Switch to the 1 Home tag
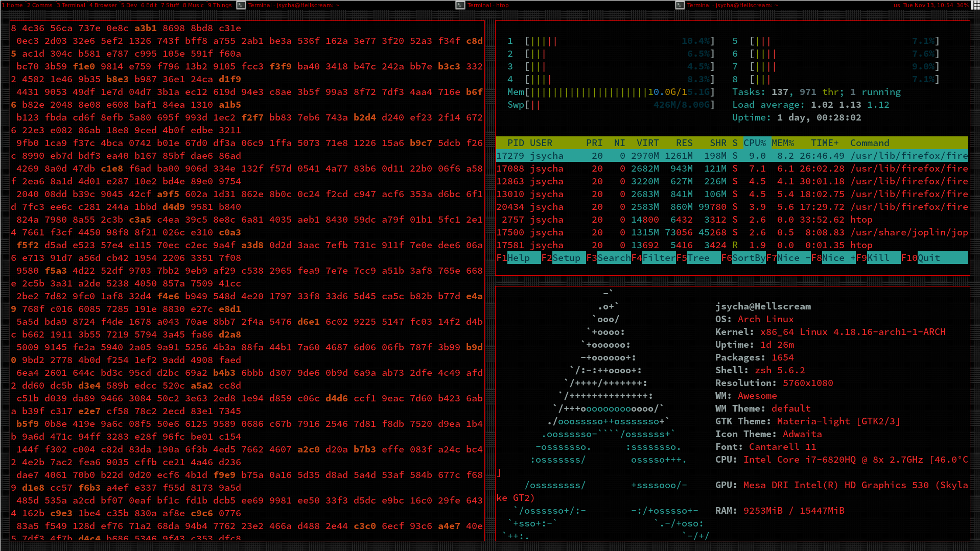The height and width of the screenshot is (551, 980). 12,5
